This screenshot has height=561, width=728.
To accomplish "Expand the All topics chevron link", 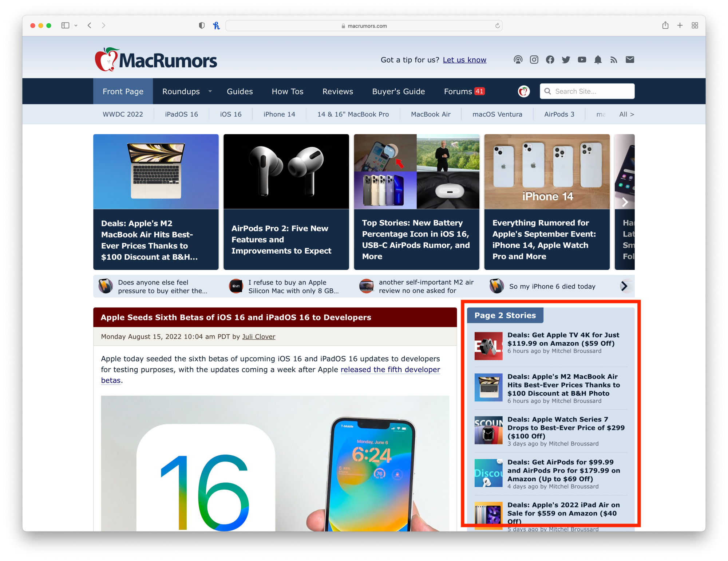I will click(x=626, y=114).
